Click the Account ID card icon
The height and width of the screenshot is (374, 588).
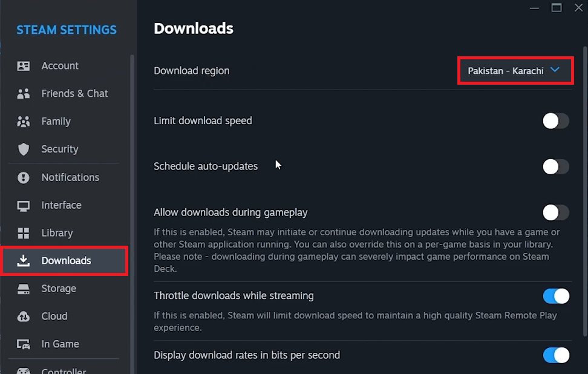23,66
